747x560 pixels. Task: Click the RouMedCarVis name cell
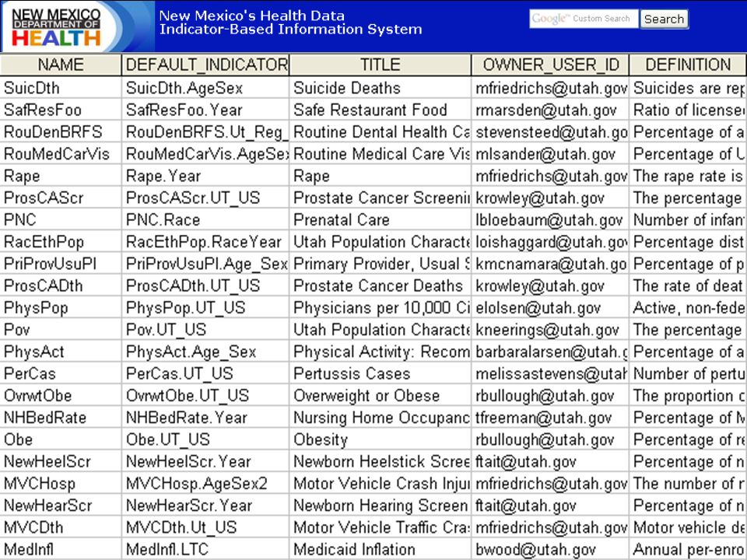click(61, 154)
